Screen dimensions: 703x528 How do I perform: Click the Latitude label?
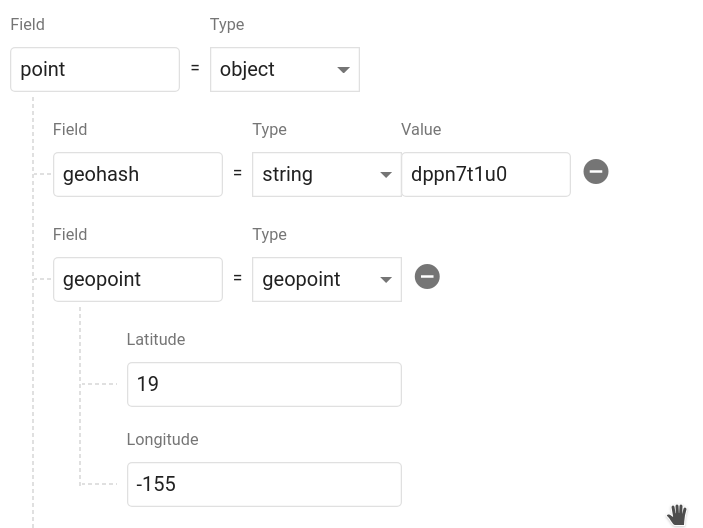point(156,339)
